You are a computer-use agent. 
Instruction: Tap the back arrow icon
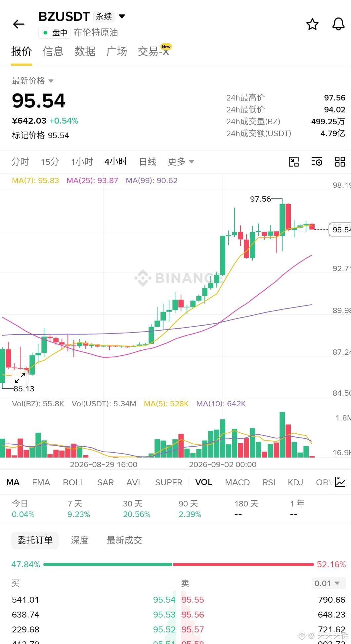click(19, 24)
